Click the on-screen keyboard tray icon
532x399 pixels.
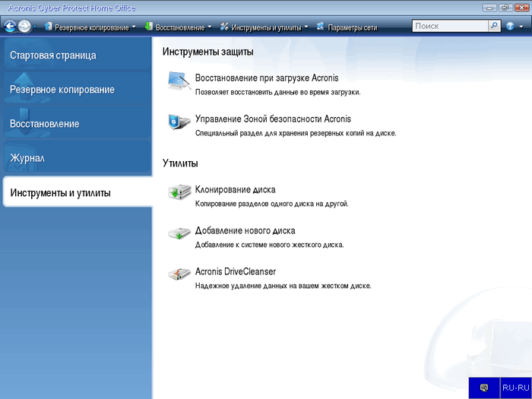pyautogui.click(x=484, y=388)
